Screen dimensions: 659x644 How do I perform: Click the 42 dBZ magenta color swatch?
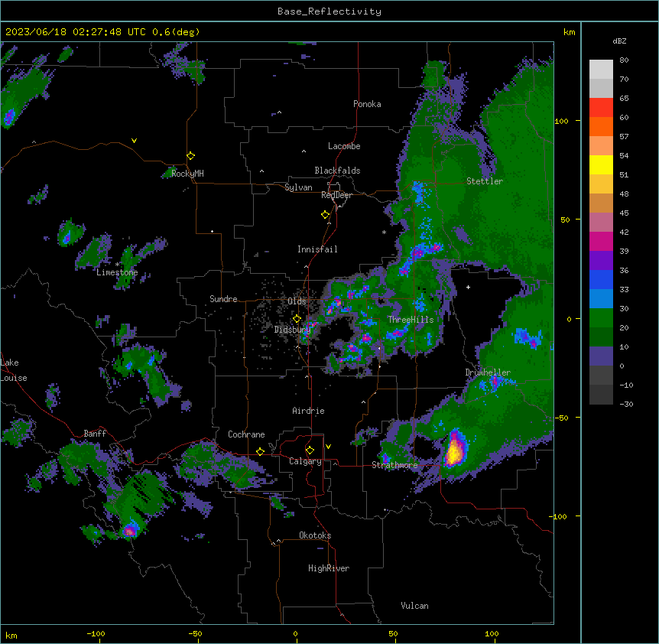click(x=601, y=241)
